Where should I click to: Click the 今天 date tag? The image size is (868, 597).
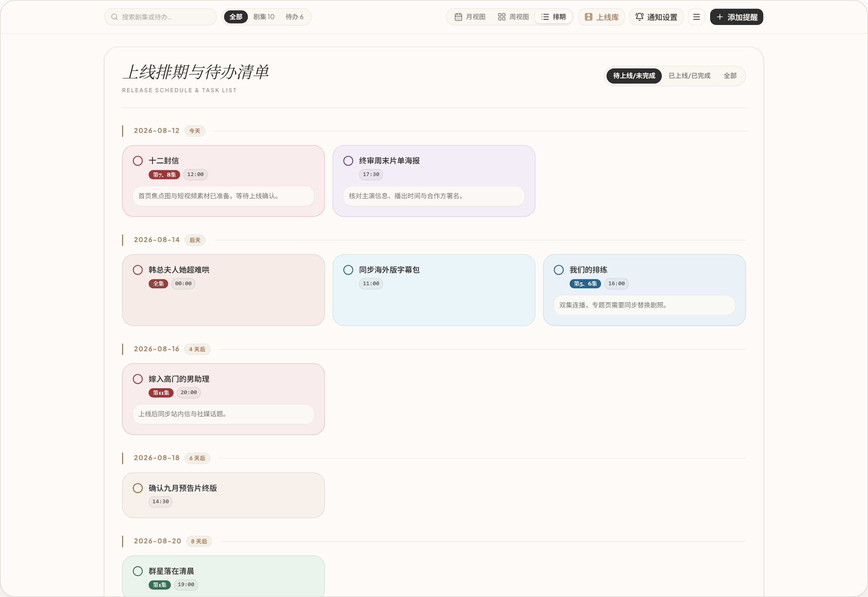[195, 131]
